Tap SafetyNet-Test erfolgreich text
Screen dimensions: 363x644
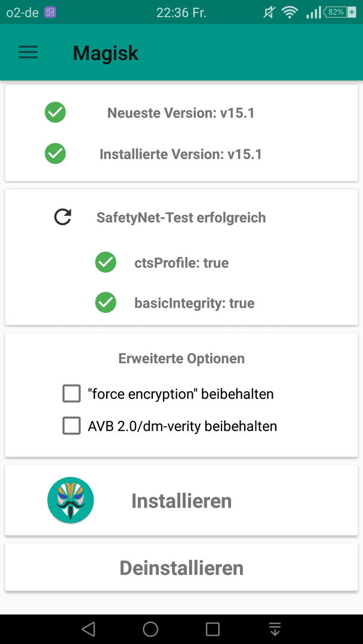(181, 217)
